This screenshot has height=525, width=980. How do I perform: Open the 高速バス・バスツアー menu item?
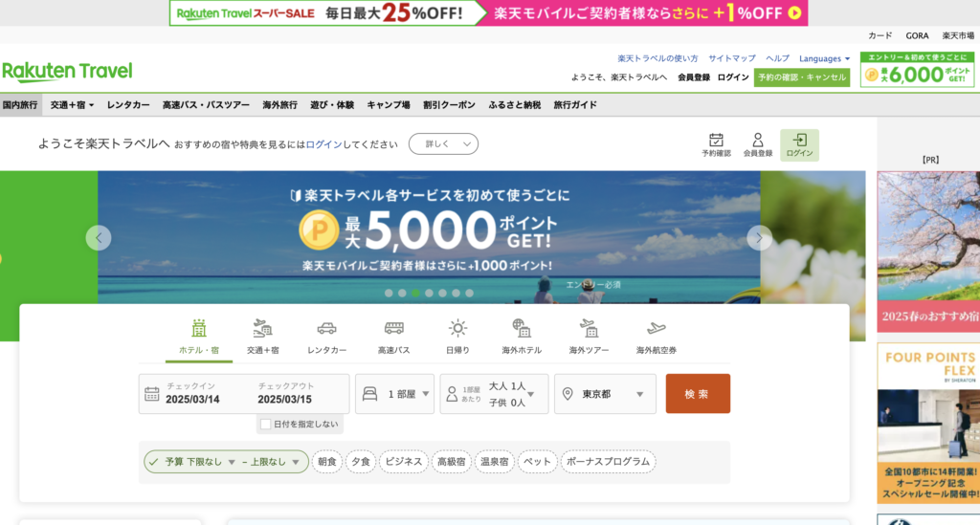(207, 105)
